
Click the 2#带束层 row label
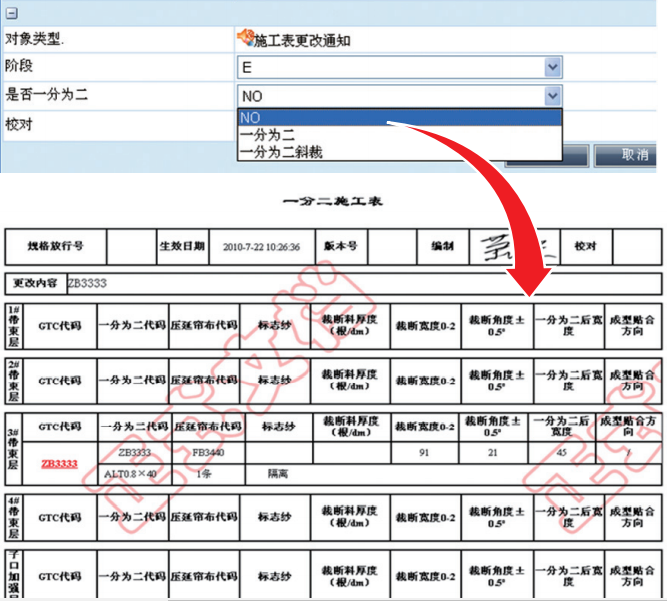click(14, 381)
